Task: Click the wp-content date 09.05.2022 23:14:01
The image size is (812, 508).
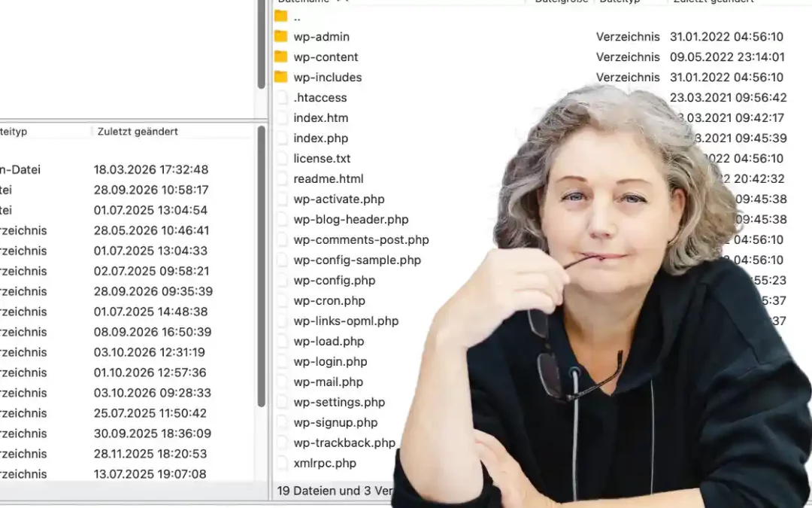Action: [727, 57]
